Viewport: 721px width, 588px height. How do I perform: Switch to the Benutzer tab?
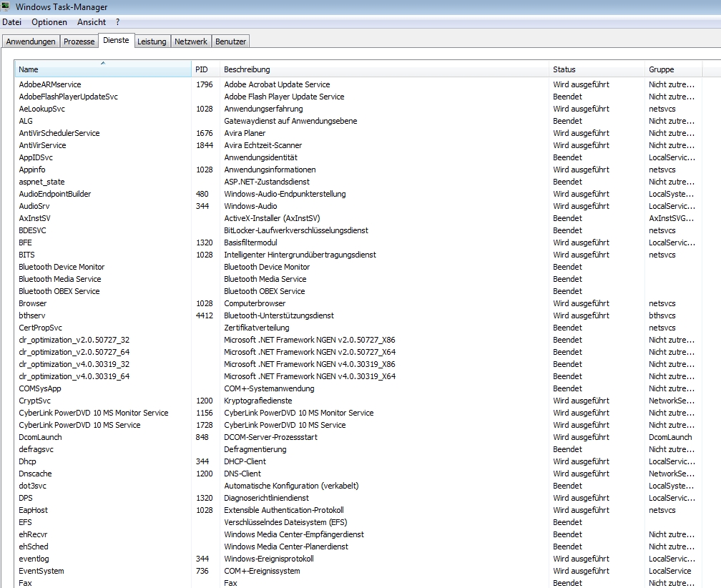point(230,41)
